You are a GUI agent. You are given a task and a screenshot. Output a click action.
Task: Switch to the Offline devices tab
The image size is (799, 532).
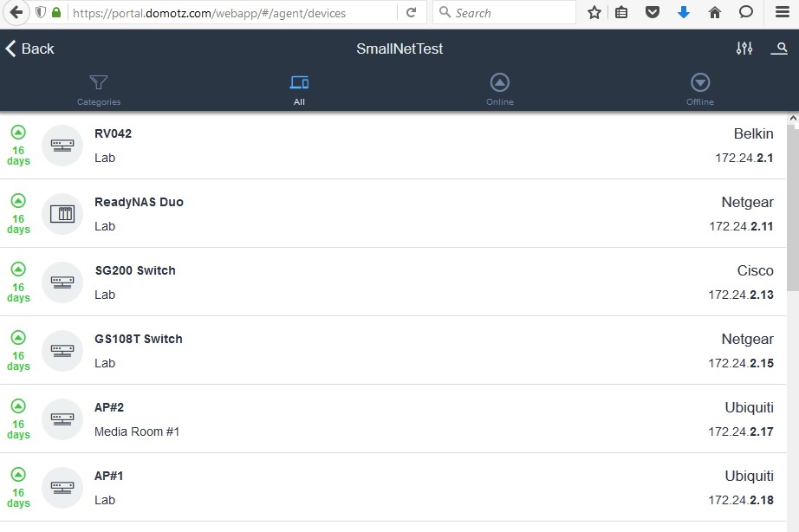700,90
